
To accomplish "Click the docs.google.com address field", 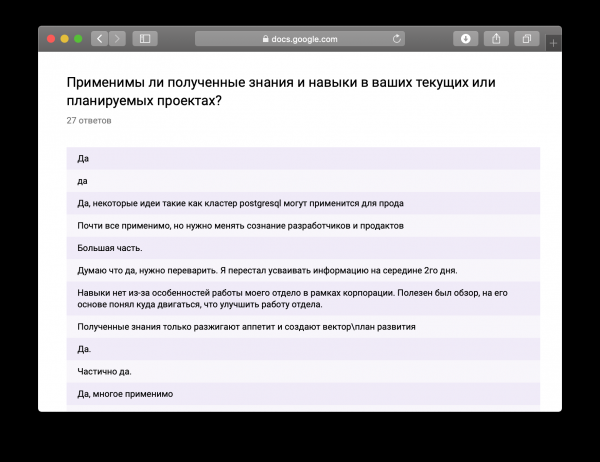I will click(x=300, y=39).
